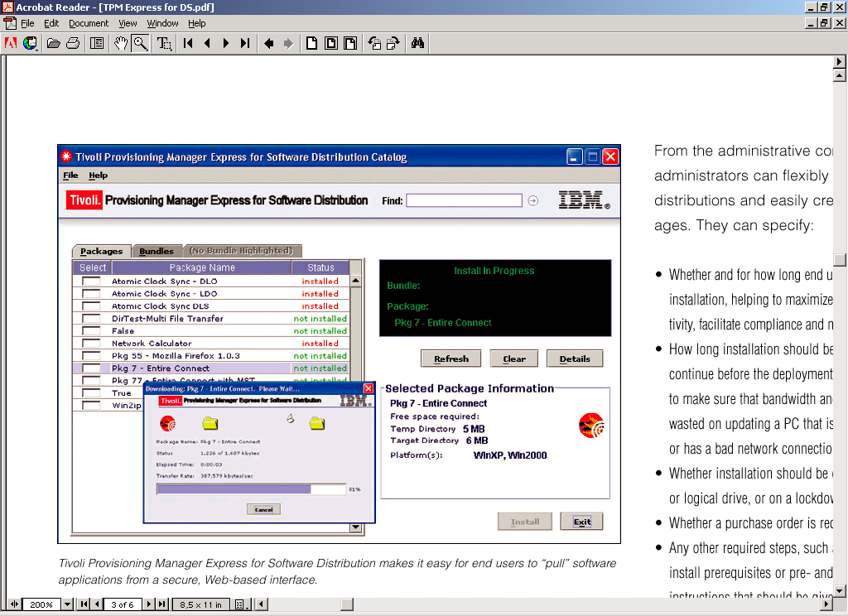Screen dimensions: 848x616
Task: Go to previous view with thick left arrow
Action: tap(269, 43)
